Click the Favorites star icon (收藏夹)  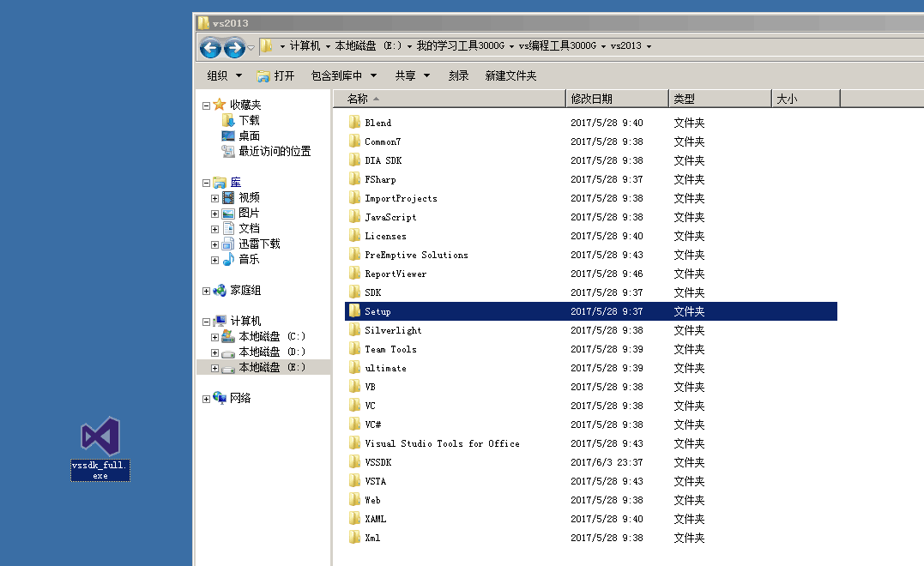click(220, 105)
